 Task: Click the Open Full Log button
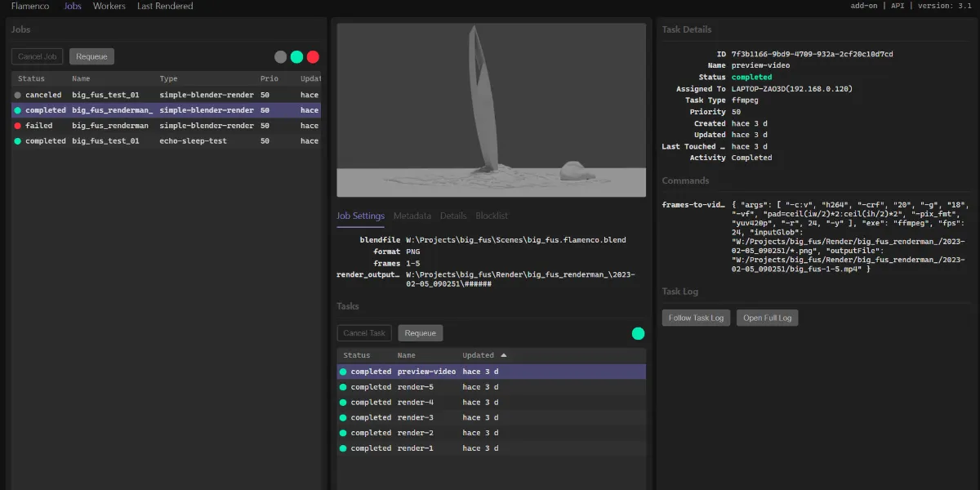(x=768, y=318)
